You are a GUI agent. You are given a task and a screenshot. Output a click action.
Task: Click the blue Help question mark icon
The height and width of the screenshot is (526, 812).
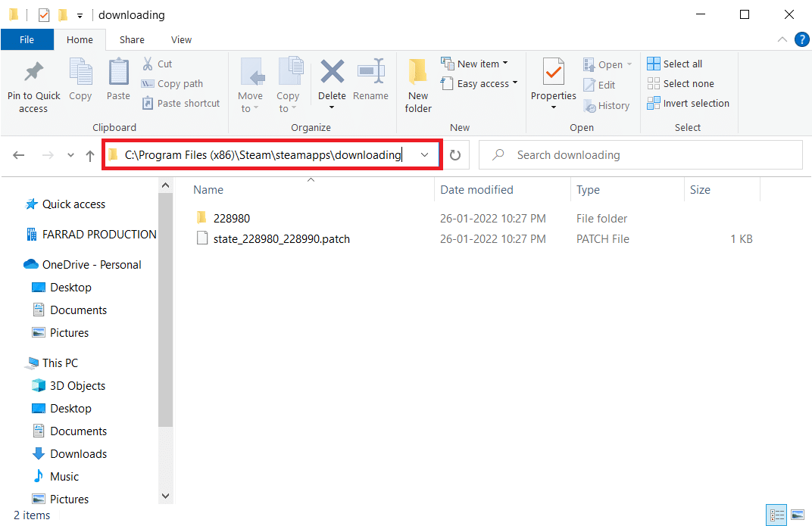[x=801, y=40]
